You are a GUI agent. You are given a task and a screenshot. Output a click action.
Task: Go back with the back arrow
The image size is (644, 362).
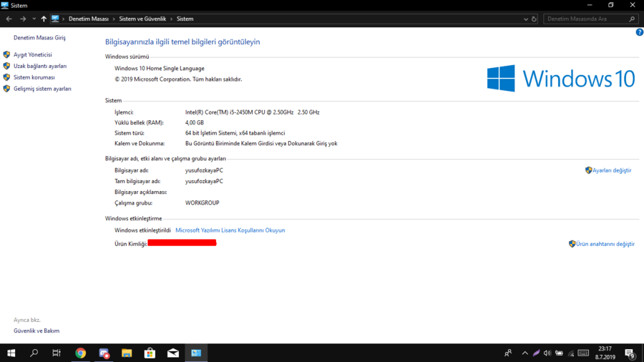click(x=9, y=19)
